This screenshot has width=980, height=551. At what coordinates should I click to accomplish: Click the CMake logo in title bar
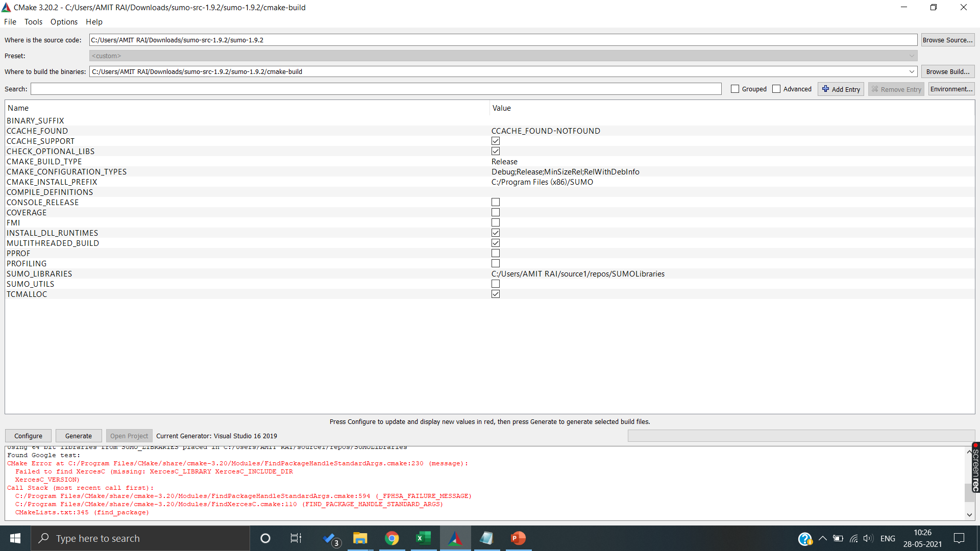pos(6,7)
